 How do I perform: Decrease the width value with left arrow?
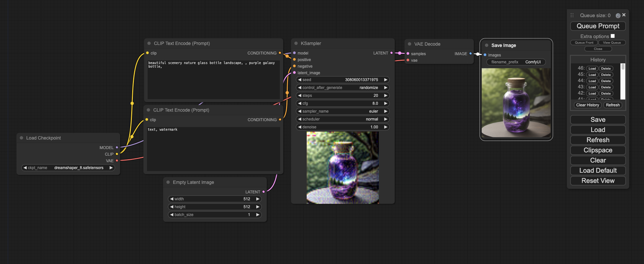pos(172,199)
